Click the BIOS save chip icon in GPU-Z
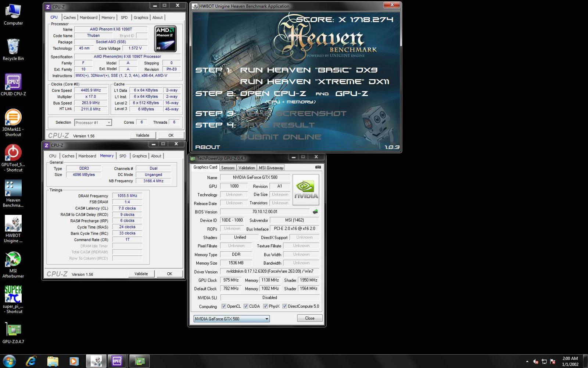 (315, 212)
